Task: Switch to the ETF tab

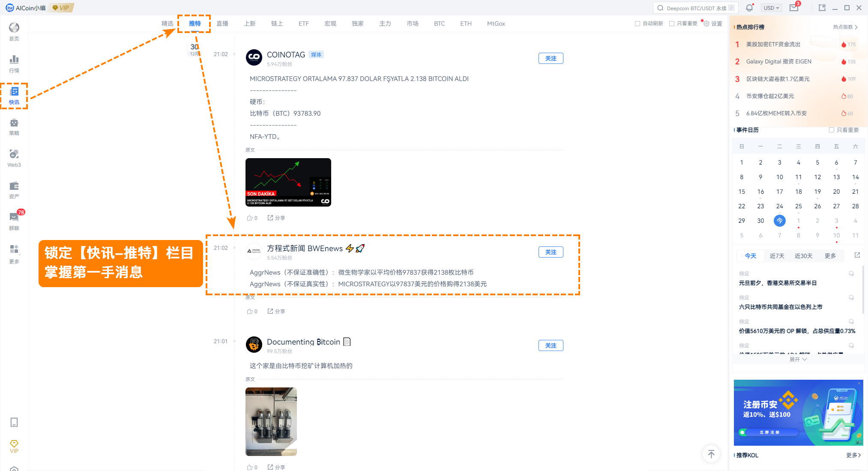Action: point(304,24)
